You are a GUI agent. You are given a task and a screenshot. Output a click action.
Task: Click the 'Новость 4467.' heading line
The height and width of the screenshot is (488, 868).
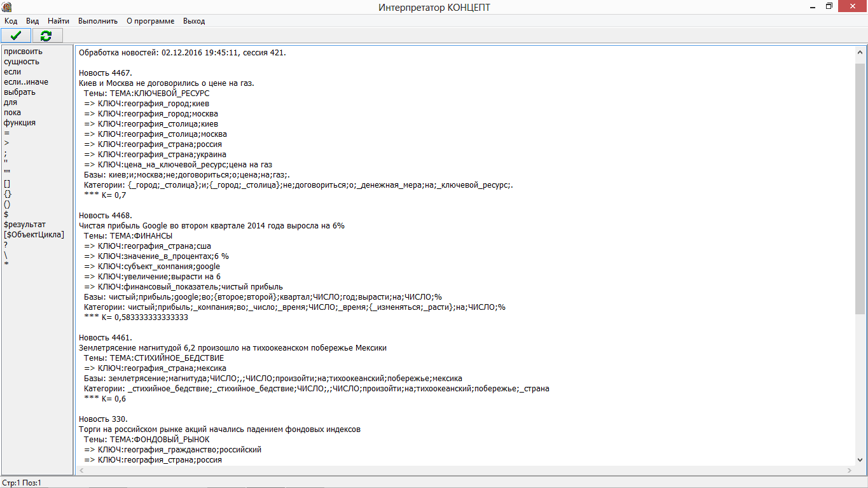pyautogui.click(x=106, y=73)
